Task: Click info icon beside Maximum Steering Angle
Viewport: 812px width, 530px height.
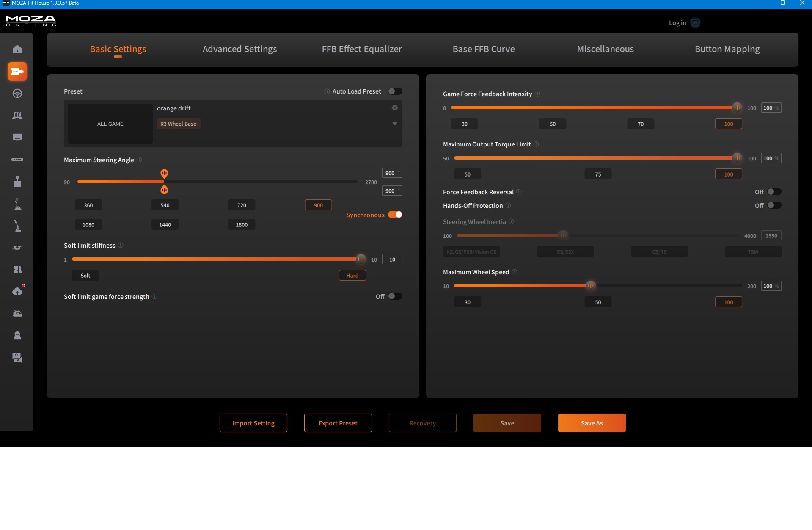Action: [139, 160]
